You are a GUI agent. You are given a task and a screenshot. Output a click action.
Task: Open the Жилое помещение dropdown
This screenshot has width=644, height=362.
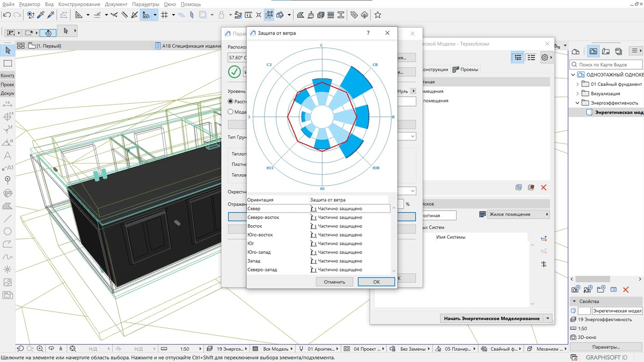pos(514,215)
